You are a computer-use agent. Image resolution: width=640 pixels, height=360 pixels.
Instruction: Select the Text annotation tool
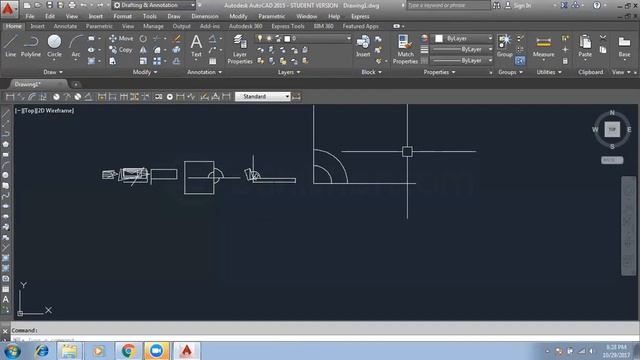(196, 46)
